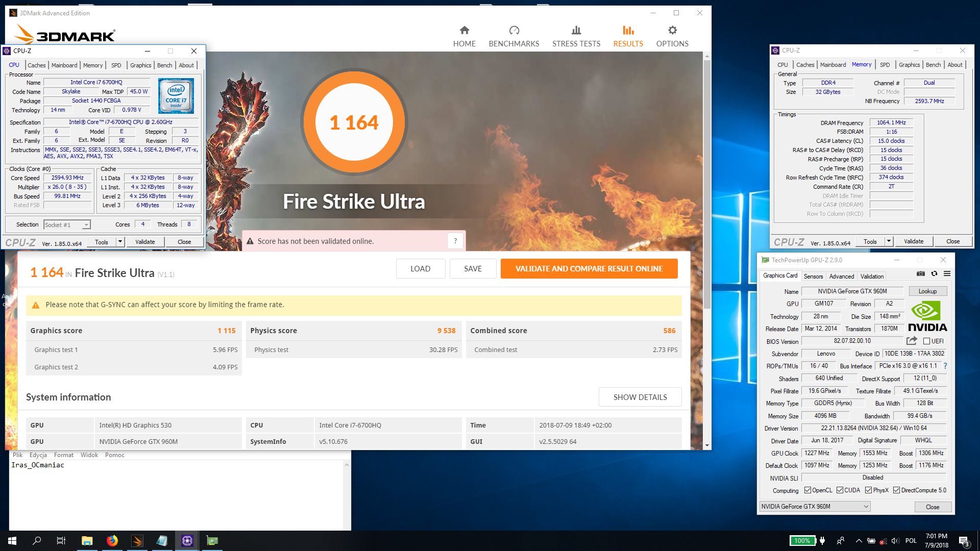Viewport: 980px width, 551px height.
Task: Click Close button in GPU-Z
Action: coord(933,507)
